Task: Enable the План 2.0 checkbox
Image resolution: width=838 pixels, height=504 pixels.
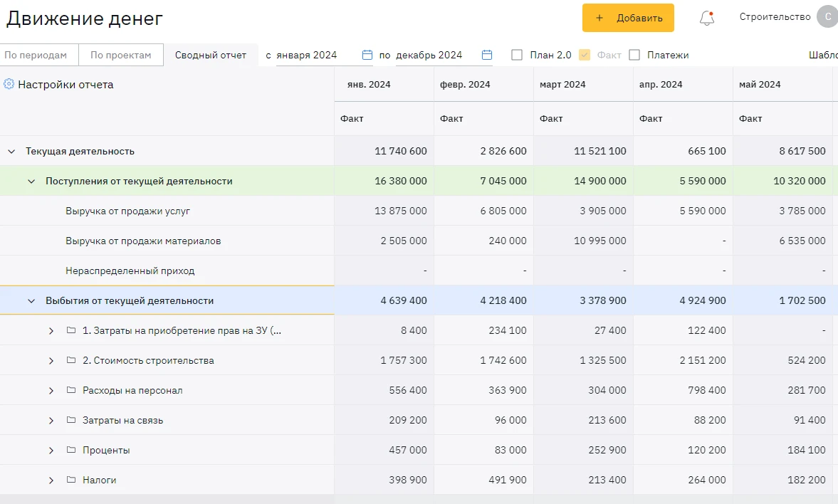Action: (517, 55)
